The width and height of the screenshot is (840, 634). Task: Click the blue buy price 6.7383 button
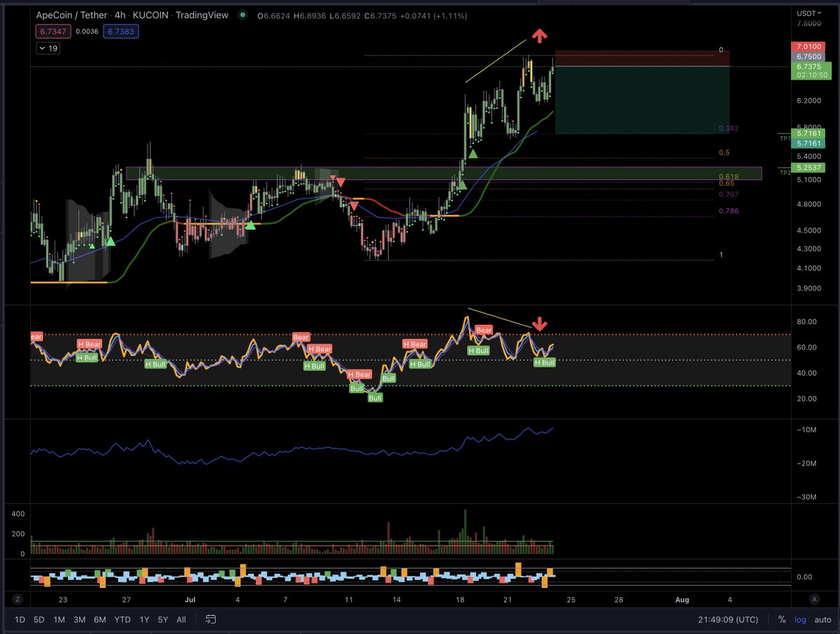[x=120, y=31]
